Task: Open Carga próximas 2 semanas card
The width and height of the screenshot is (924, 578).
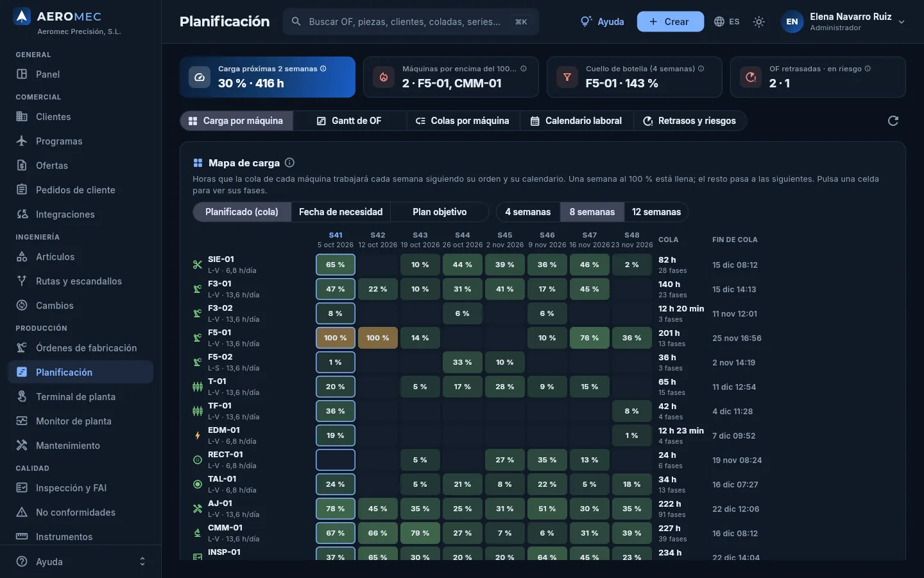Action: pyautogui.click(x=268, y=77)
